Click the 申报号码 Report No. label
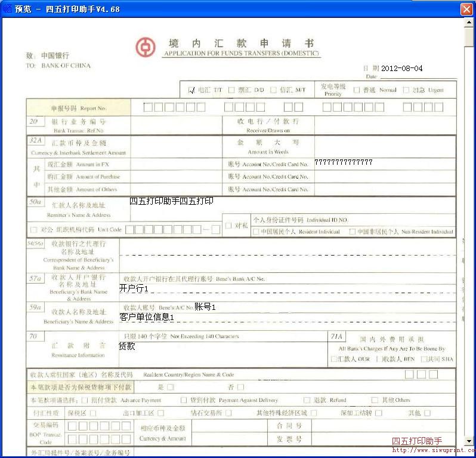 [x=78, y=108]
